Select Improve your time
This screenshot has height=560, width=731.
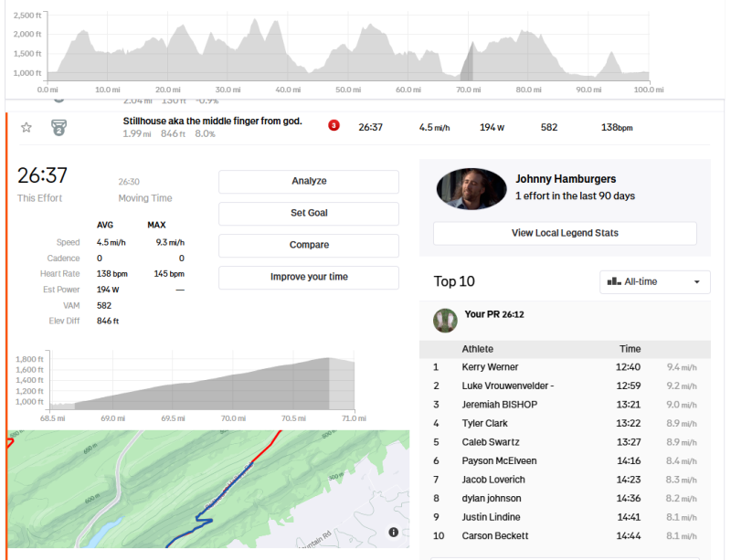(309, 278)
